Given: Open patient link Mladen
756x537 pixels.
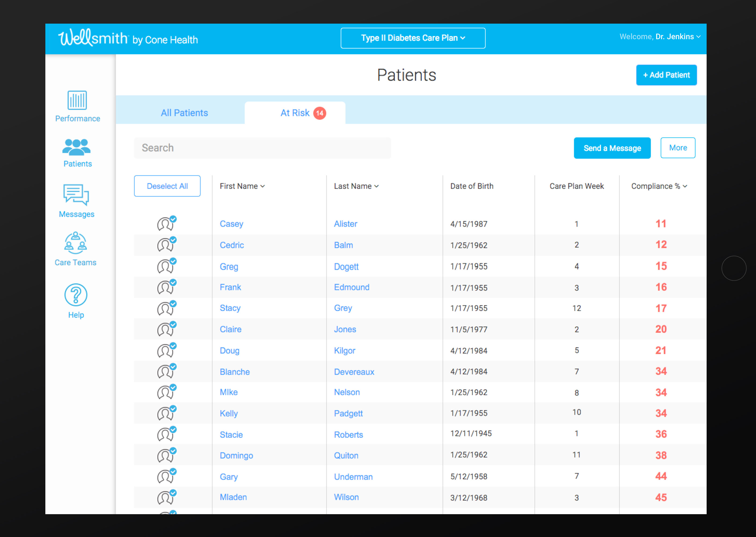Looking at the screenshot, I should pyautogui.click(x=233, y=497).
